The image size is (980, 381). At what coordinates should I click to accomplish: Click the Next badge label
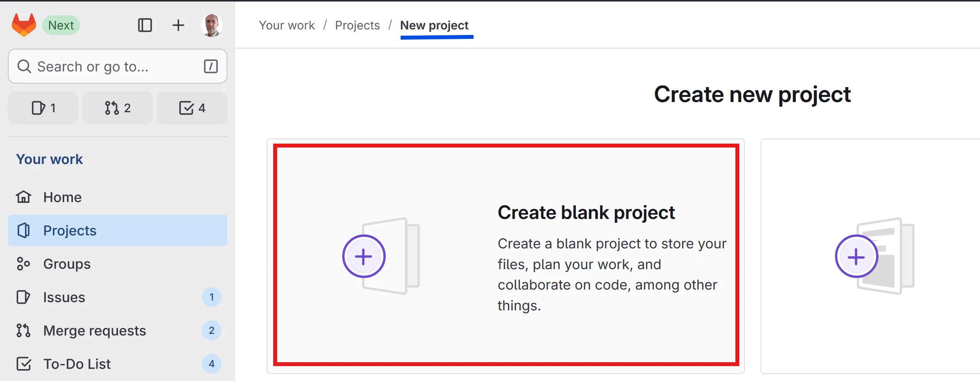click(61, 25)
